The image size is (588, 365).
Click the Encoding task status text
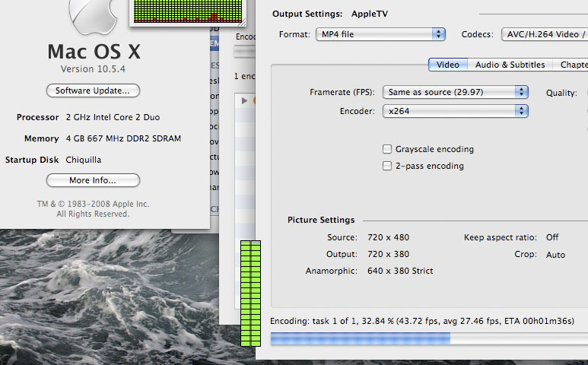tap(422, 321)
